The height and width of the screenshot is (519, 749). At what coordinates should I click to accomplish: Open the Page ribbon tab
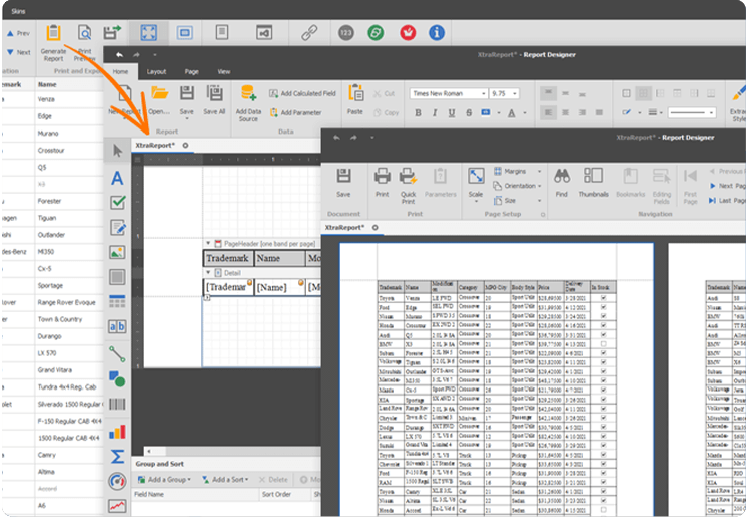click(x=191, y=72)
